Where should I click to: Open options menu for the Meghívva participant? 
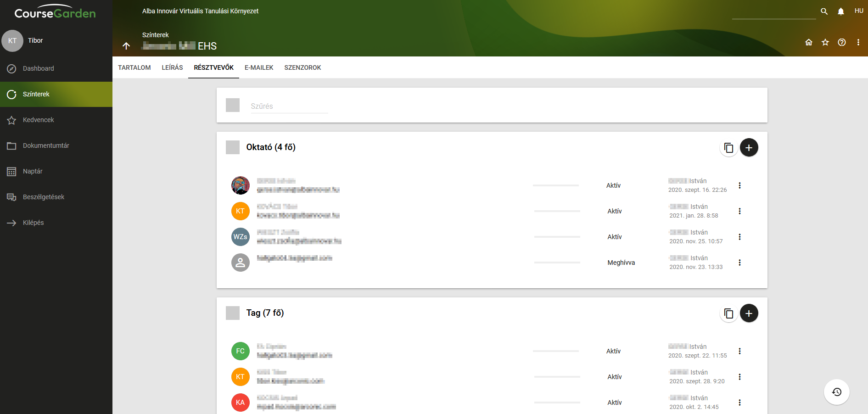pyautogui.click(x=739, y=263)
